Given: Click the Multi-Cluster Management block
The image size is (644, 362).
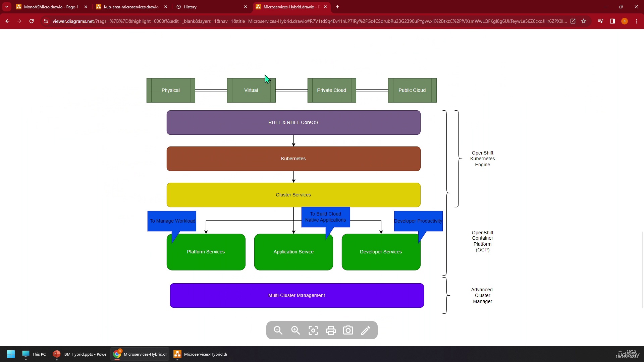Looking at the screenshot, I should [297, 295].
